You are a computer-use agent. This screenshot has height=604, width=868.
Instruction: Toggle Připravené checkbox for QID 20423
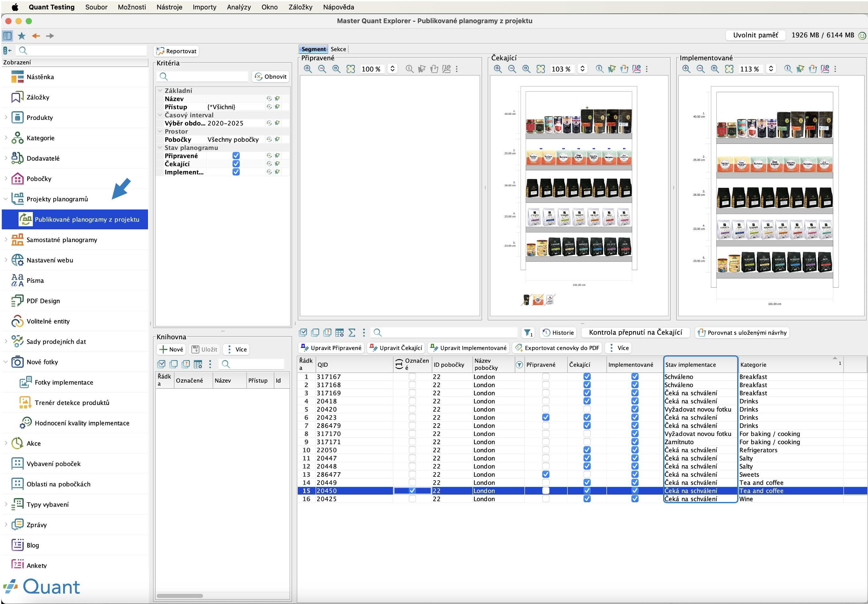coord(545,418)
